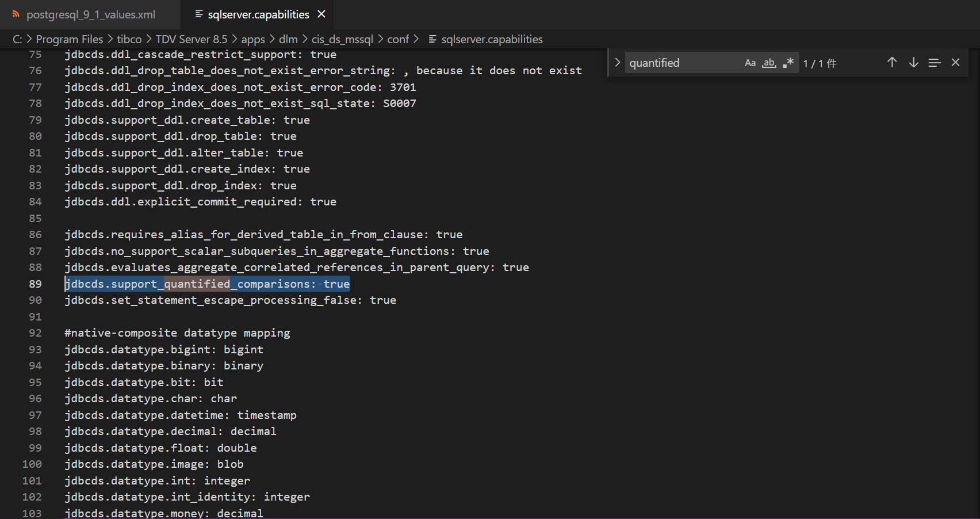Click value timestamp on line 97
Image resolution: width=980 pixels, height=519 pixels.
267,415
